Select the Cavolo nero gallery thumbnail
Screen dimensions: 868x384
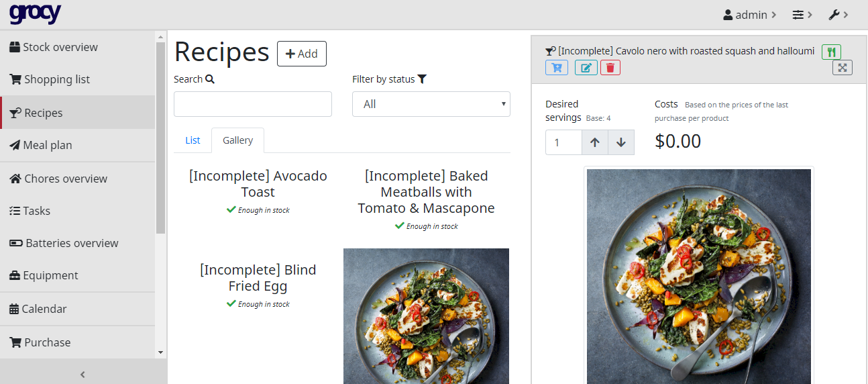click(426, 316)
